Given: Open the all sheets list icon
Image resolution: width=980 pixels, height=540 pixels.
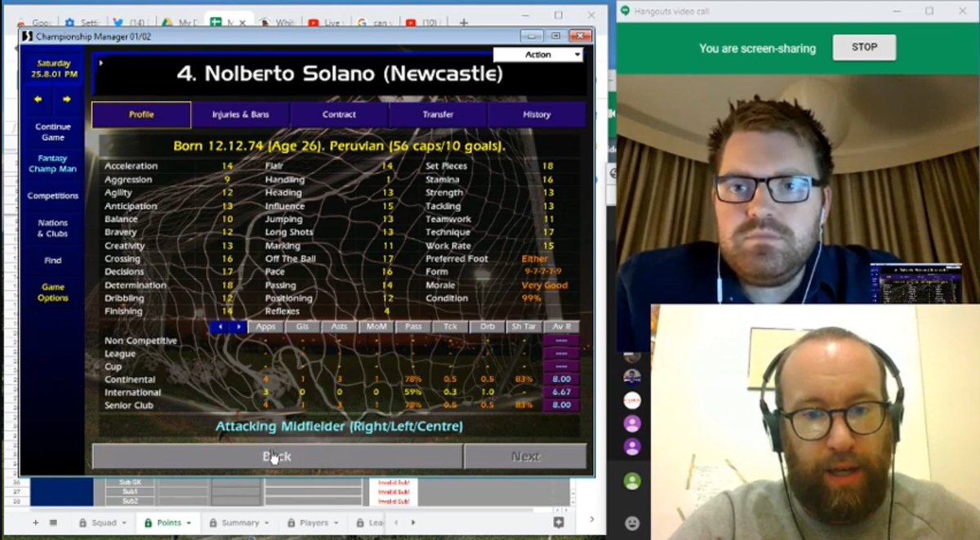Looking at the screenshot, I should (53, 522).
